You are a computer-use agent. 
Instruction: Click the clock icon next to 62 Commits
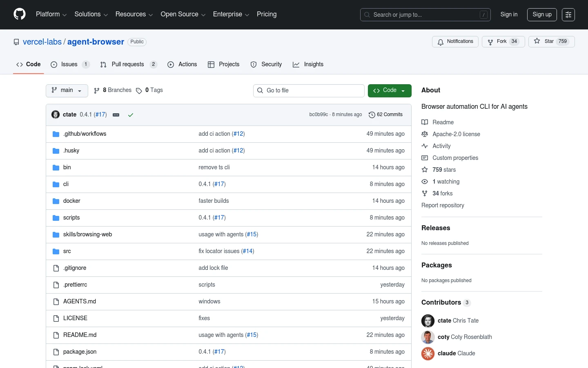pos(372,114)
